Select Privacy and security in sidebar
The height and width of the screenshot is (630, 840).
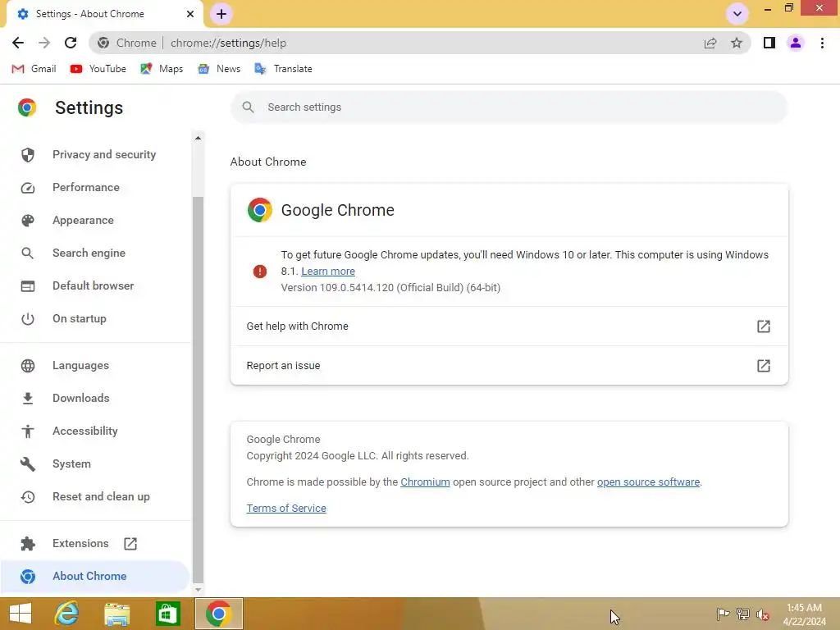95,155
